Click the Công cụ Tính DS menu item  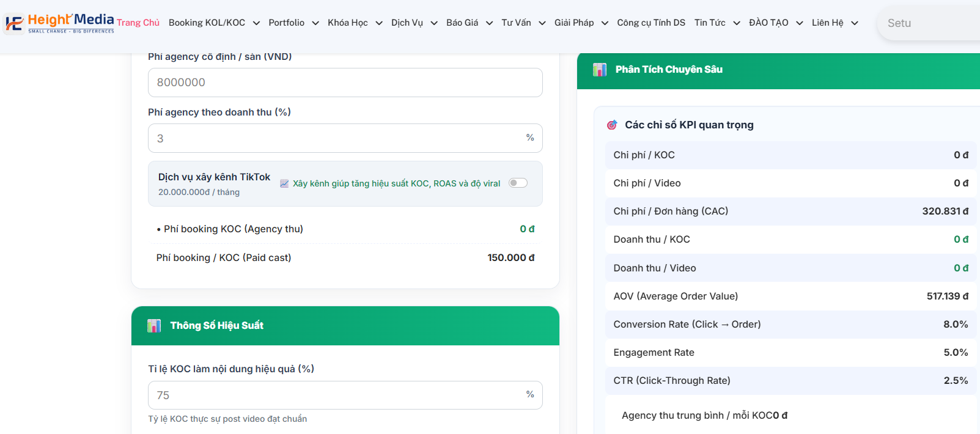pos(651,22)
